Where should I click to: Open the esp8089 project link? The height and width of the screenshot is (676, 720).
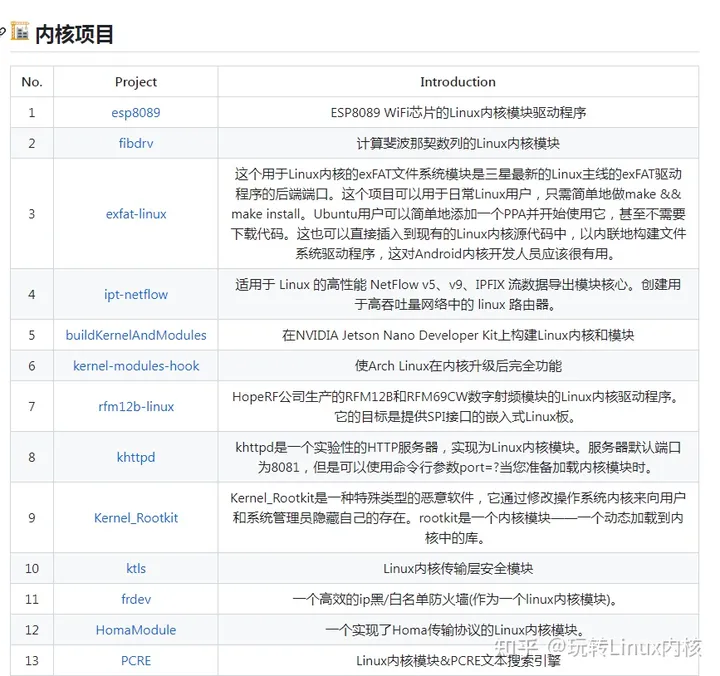pyautogui.click(x=136, y=113)
